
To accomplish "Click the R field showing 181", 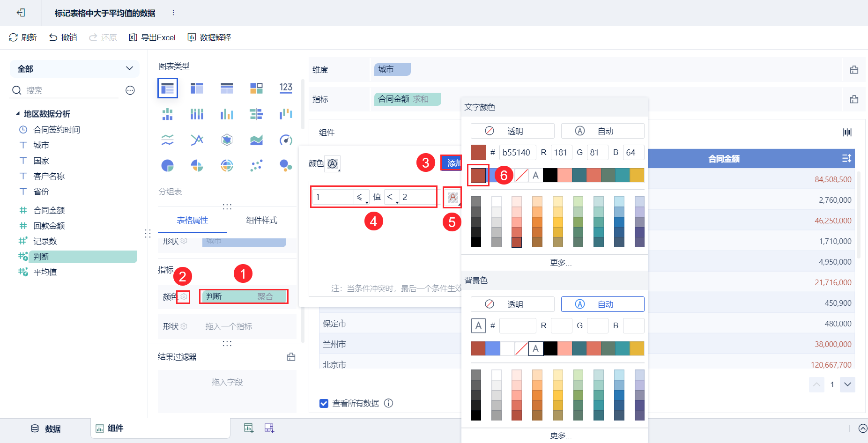I will (561, 152).
